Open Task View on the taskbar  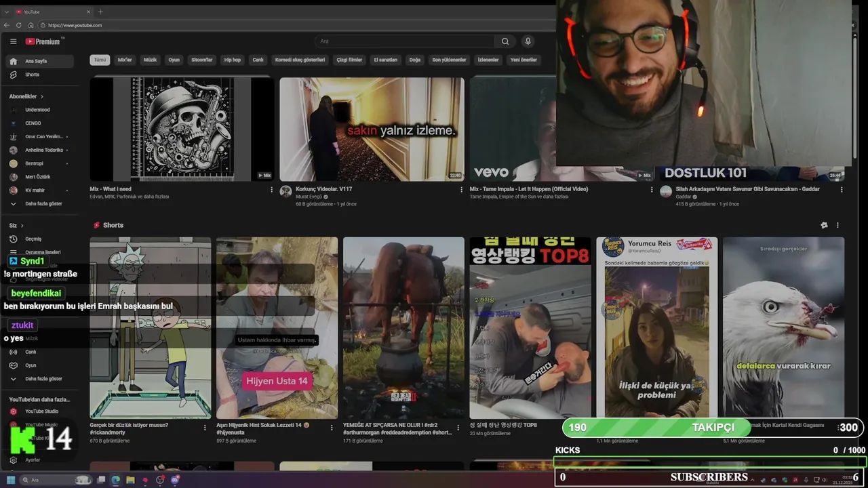[101, 480]
